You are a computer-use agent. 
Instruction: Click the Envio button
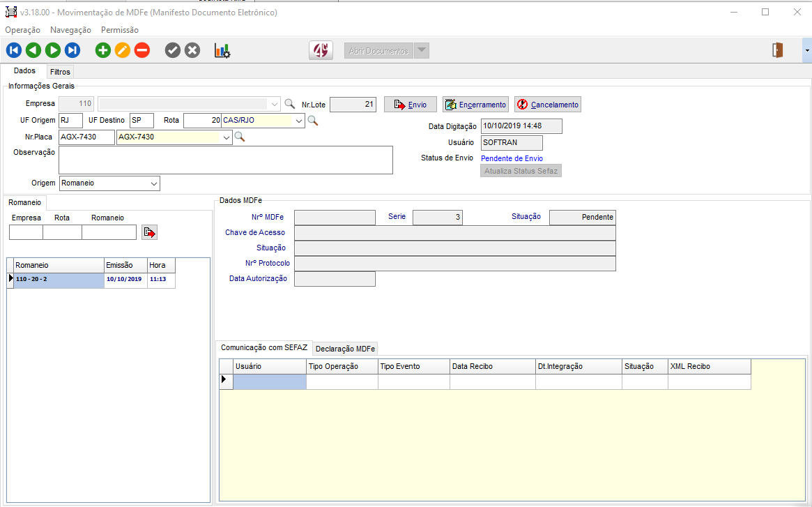click(411, 105)
